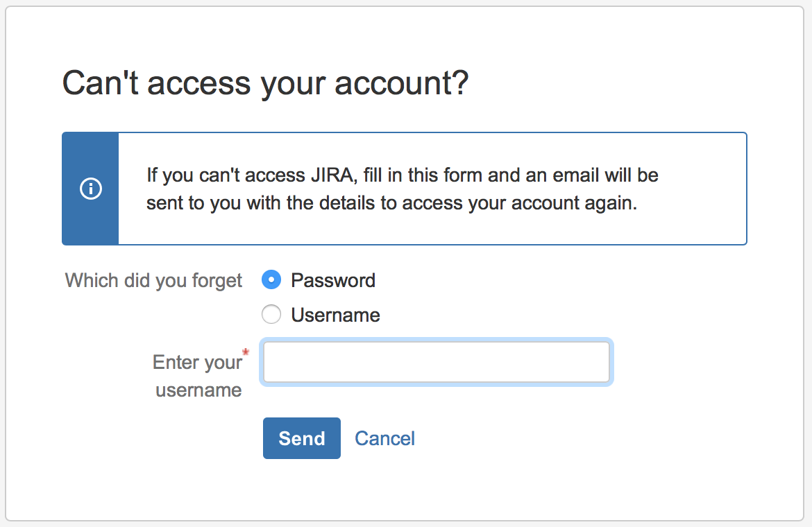Choose Password as the forgotten item
This screenshot has width=812, height=527.
(x=271, y=279)
